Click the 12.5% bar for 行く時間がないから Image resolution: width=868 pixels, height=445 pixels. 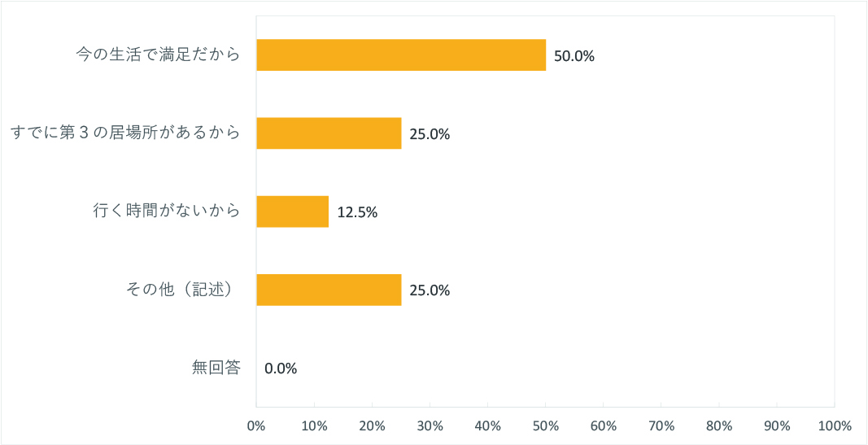(x=292, y=212)
